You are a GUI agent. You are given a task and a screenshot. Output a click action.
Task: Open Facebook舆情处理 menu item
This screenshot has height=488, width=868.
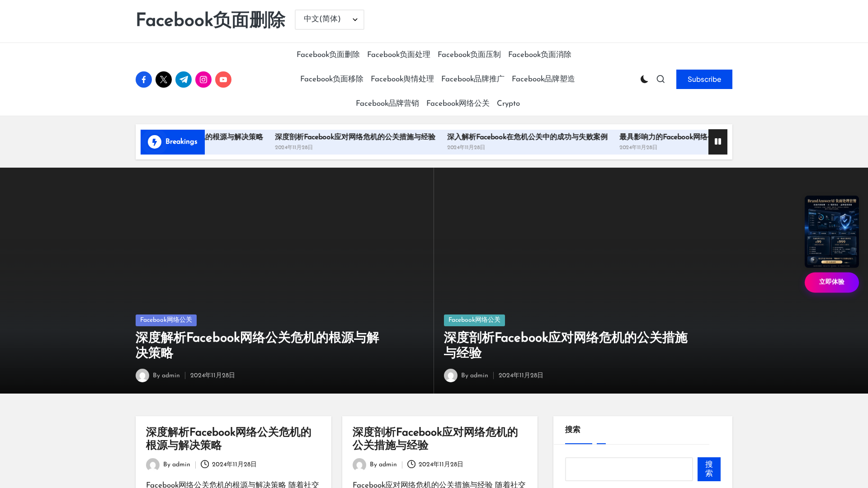click(x=402, y=79)
